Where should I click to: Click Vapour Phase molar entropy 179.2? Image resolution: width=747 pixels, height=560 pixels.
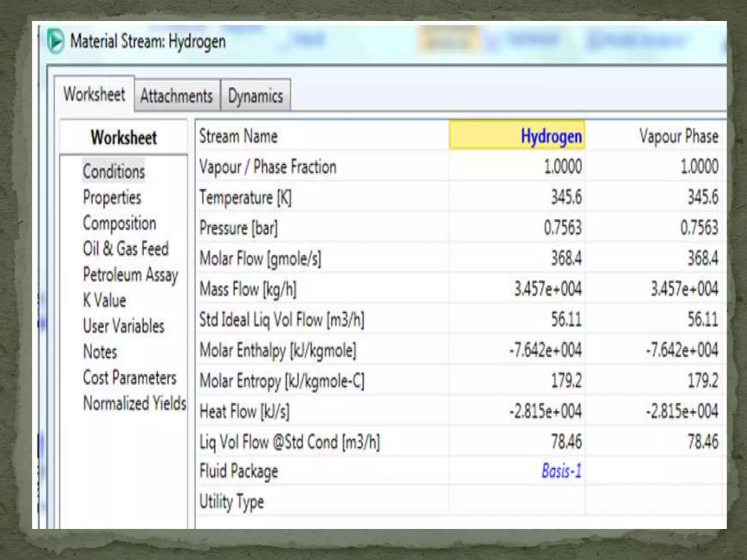703,381
